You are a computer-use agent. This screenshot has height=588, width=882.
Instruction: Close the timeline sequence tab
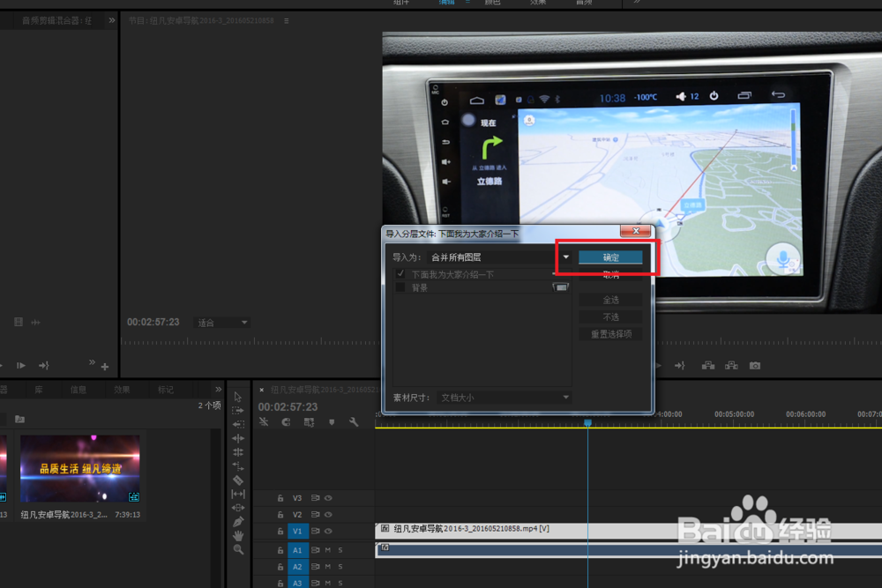[262, 390]
